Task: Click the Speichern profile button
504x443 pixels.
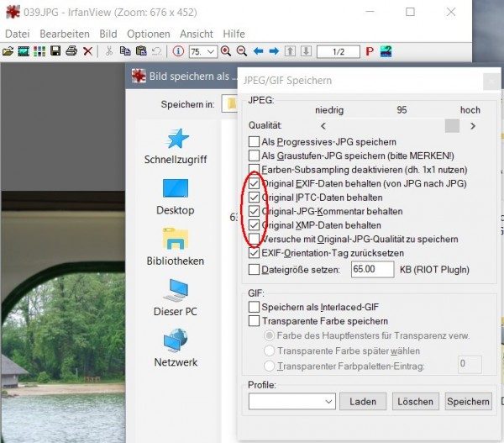Action: click(x=469, y=401)
